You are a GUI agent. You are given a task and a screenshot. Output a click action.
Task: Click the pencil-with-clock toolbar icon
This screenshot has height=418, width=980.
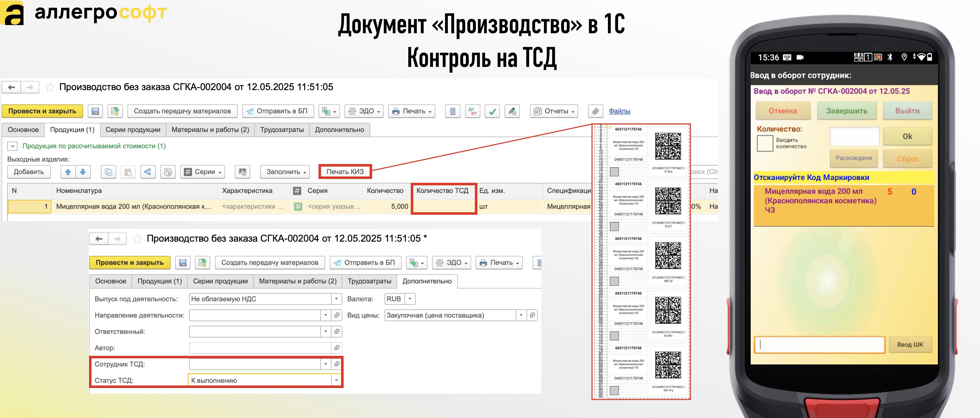click(x=512, y=111)
